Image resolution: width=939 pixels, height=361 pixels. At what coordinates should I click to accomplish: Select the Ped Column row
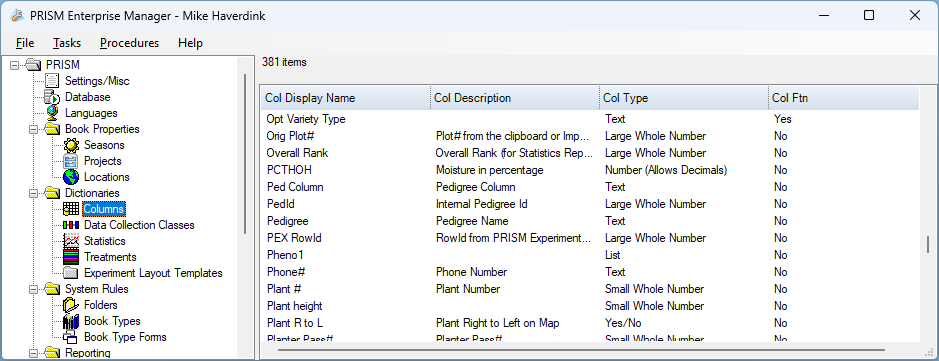(x=590, y=187)
